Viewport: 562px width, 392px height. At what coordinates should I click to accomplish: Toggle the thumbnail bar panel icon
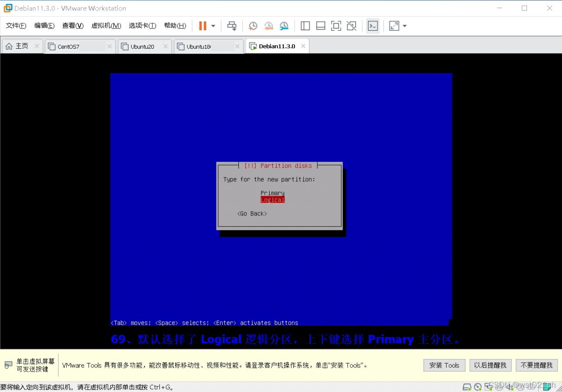321,26
